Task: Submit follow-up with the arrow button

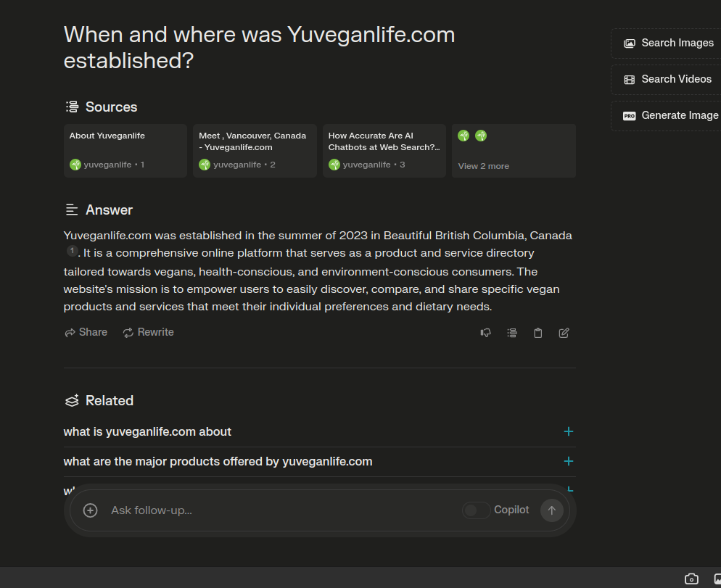Action: (552, 510)
